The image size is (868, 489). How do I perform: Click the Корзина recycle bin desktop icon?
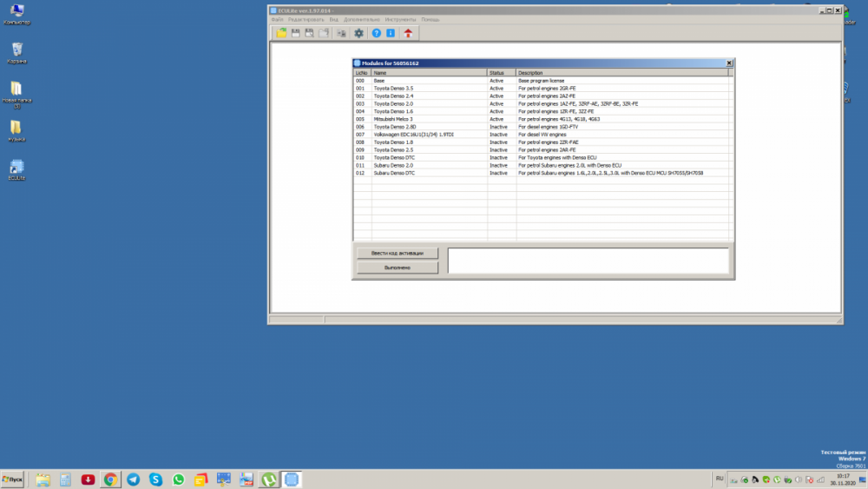click(x=16, y=53)
